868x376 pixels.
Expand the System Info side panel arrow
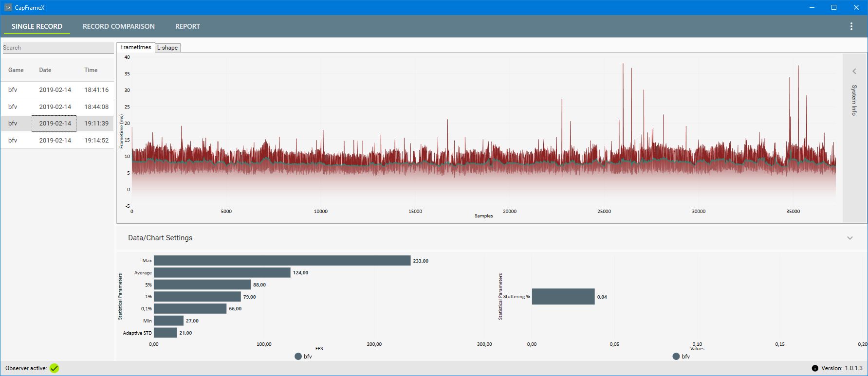(x=854, y=71)
